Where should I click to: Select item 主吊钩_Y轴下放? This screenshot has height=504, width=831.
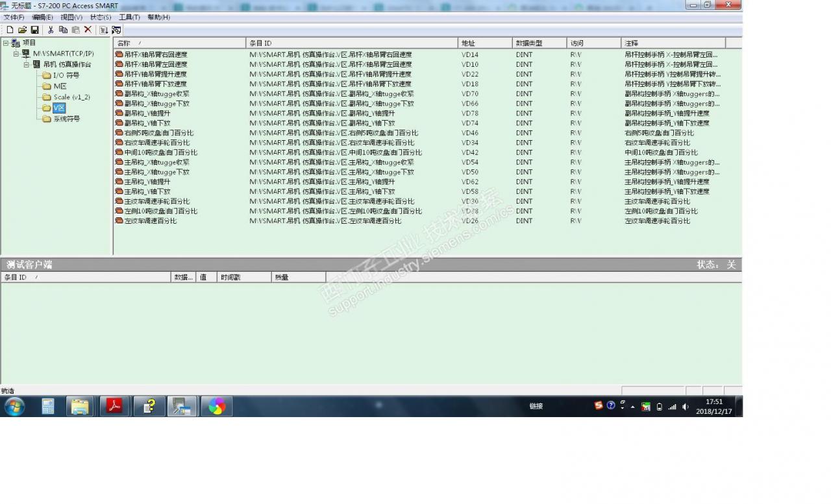coord(147,191)
